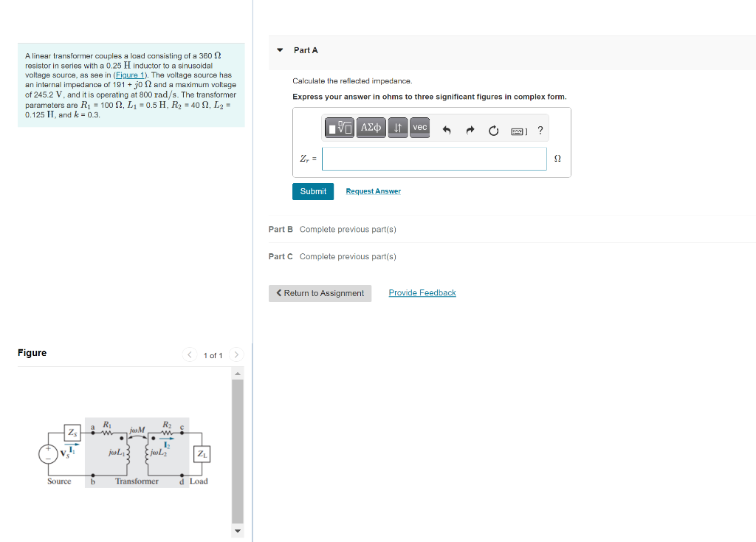Screen dimensions: 756x542
Task: Submit the answer for Part A
Action: [x=312, y=191]
